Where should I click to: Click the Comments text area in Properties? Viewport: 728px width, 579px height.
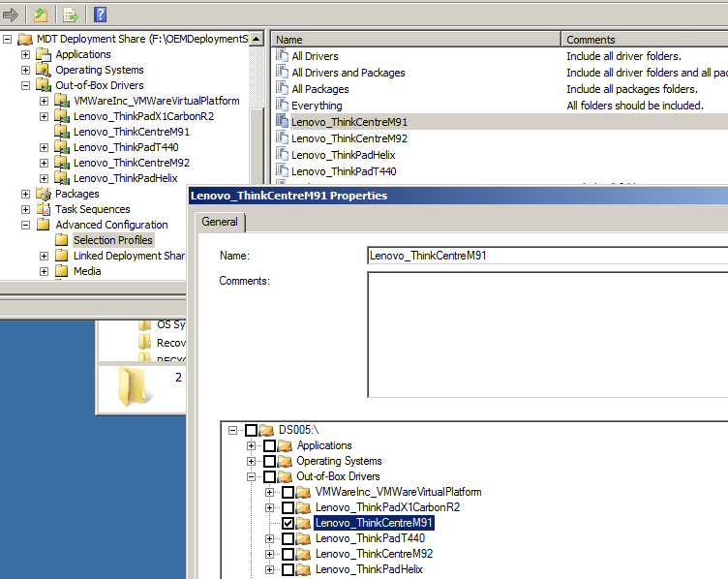point(547,335)
